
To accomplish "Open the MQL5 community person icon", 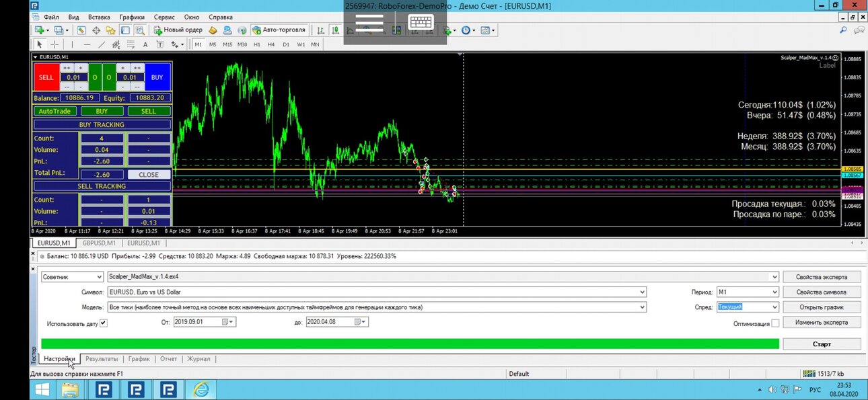I will [x=227, y=30].
